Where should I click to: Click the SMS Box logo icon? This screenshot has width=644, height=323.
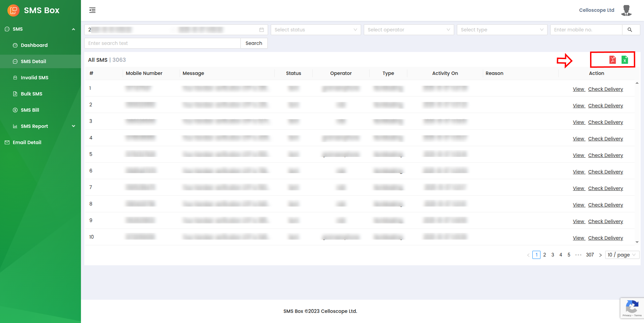click(13, 10)
